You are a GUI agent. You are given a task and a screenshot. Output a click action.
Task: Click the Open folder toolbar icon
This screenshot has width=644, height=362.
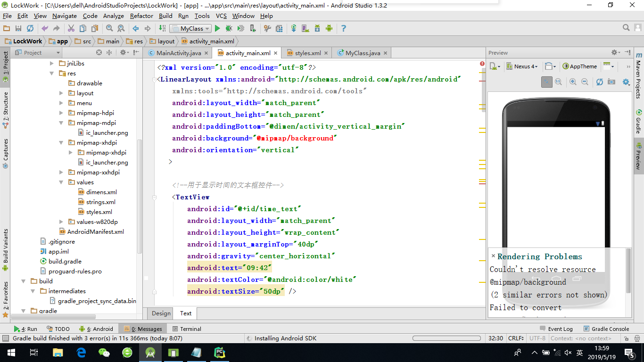coord(7,29)
